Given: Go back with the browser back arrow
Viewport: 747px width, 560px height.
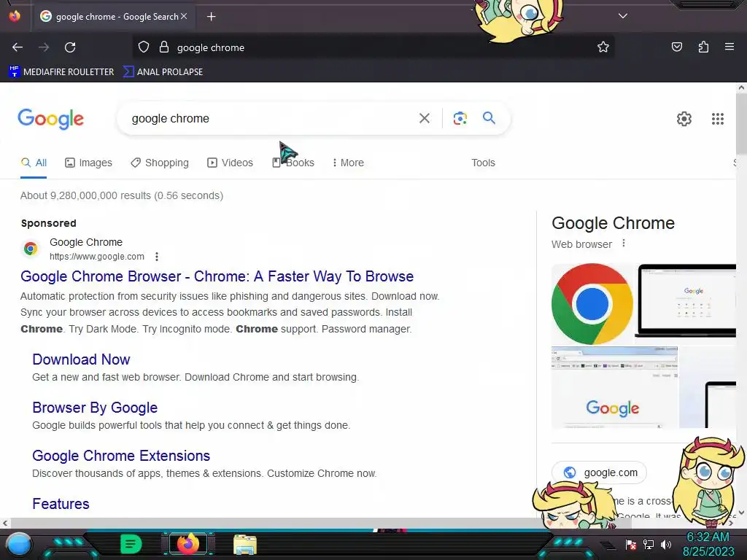Looking at the screenshot, I should tap(18, 47).
